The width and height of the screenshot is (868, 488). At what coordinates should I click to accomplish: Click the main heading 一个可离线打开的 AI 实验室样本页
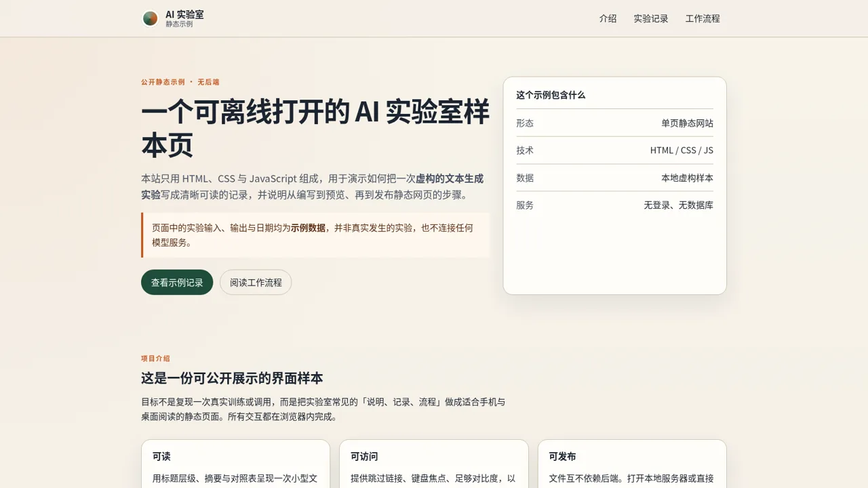[315, 128]
